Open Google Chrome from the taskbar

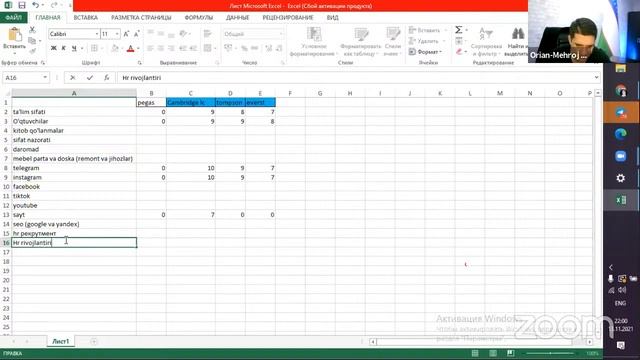pos(621,91)
